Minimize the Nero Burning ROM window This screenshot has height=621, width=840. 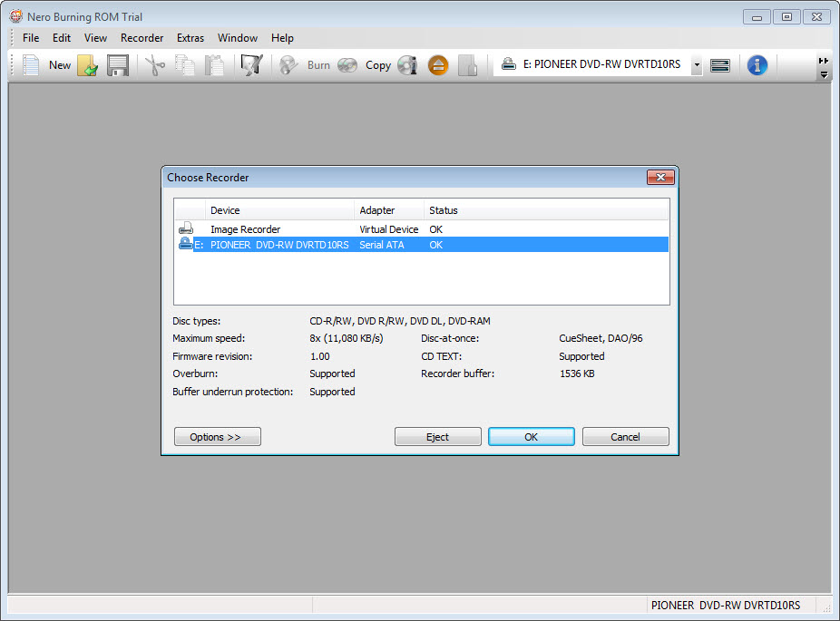pos(757,16)
